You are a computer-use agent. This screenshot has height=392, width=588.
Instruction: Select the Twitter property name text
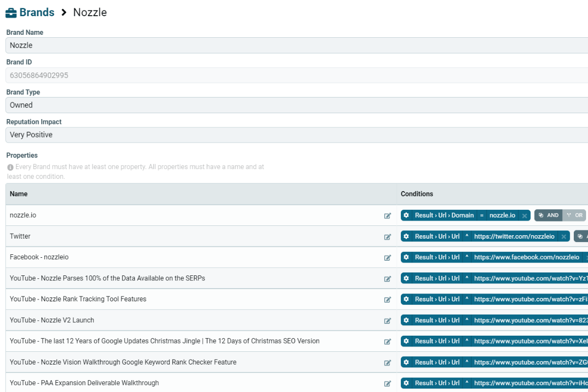pos(20,236)
